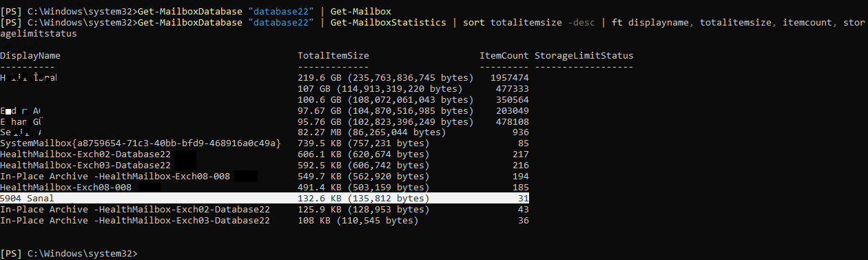Image resolution: width=868 pixels, height=260 pixels.
Task: Click item count 203049
Action: coord(513,110)
